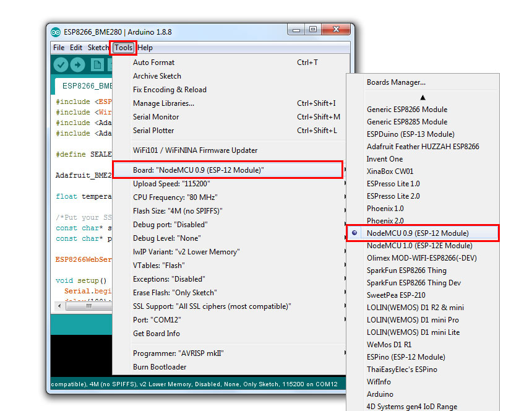Expand Erase Flash "Only Sketch" submenu
The height and width of the screenshot is (411, 532).
[229, 293]
